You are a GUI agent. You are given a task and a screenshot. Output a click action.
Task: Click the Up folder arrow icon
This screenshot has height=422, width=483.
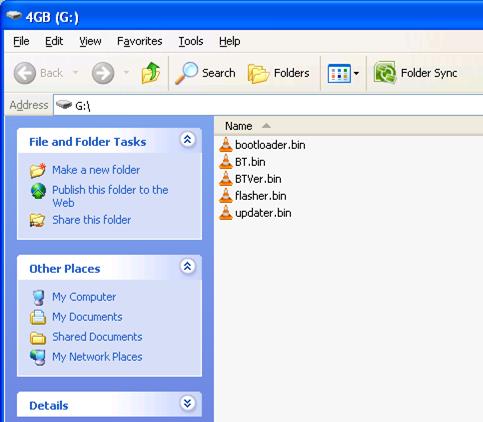(x=151, y=73)
